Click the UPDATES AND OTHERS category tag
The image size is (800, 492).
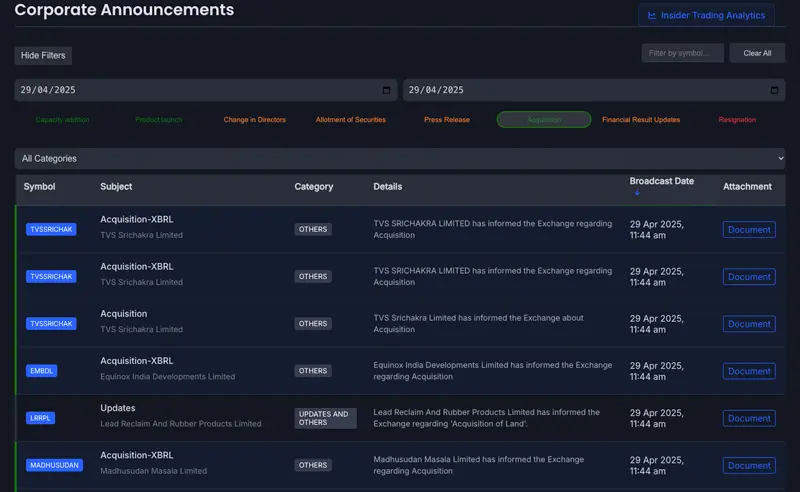coord(325,418)
